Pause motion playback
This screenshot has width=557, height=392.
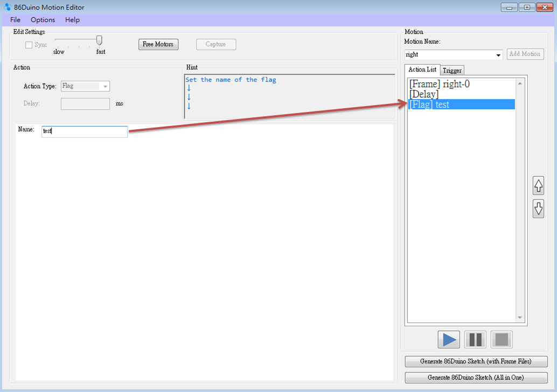[475, 339]
